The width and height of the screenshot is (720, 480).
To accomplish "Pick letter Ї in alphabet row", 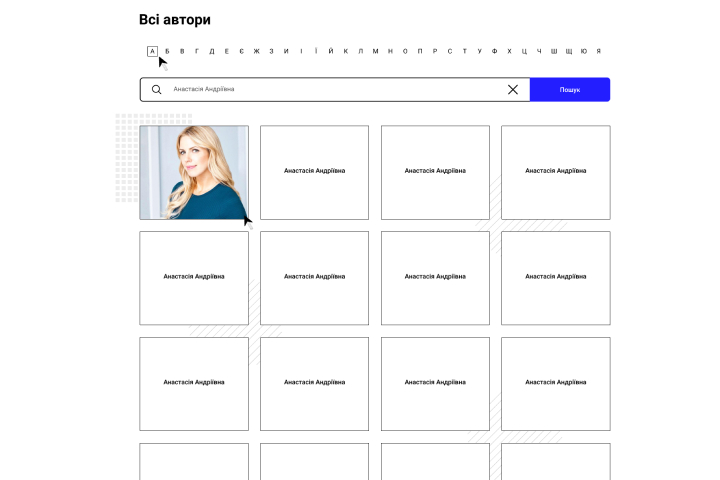I will coord(316,51).
